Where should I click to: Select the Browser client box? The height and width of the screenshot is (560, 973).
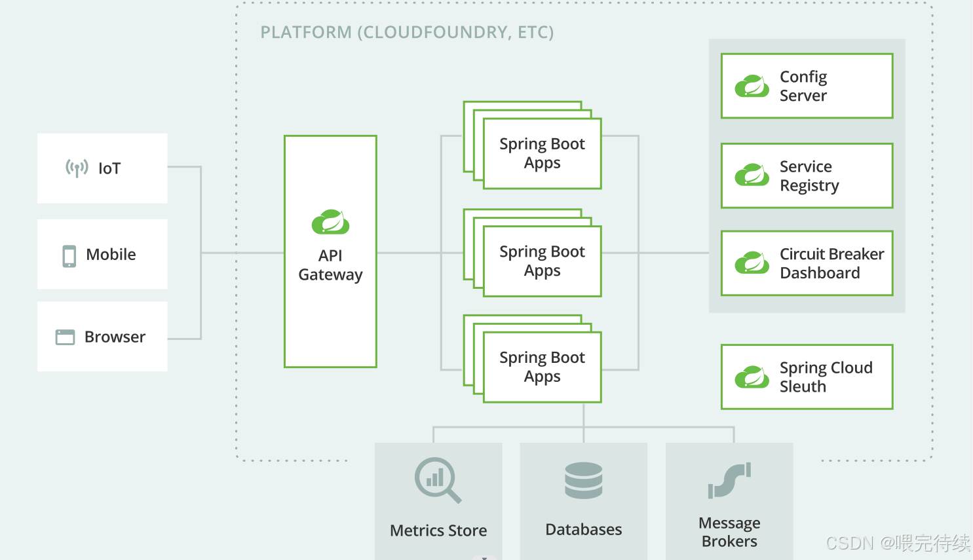[x=102, y=337]
